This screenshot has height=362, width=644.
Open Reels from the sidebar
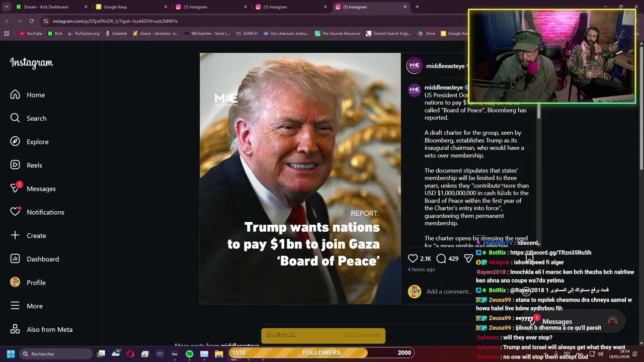point(27,165)
